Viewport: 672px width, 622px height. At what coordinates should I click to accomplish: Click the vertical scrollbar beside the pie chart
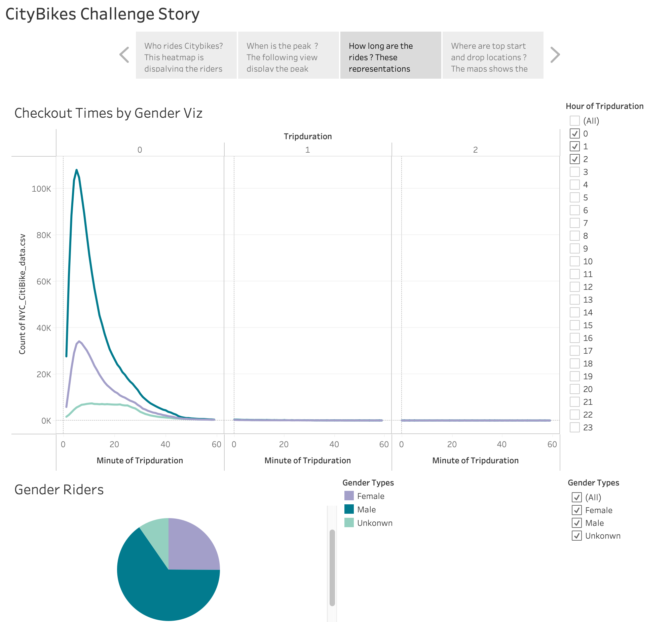tap(332, 568)
